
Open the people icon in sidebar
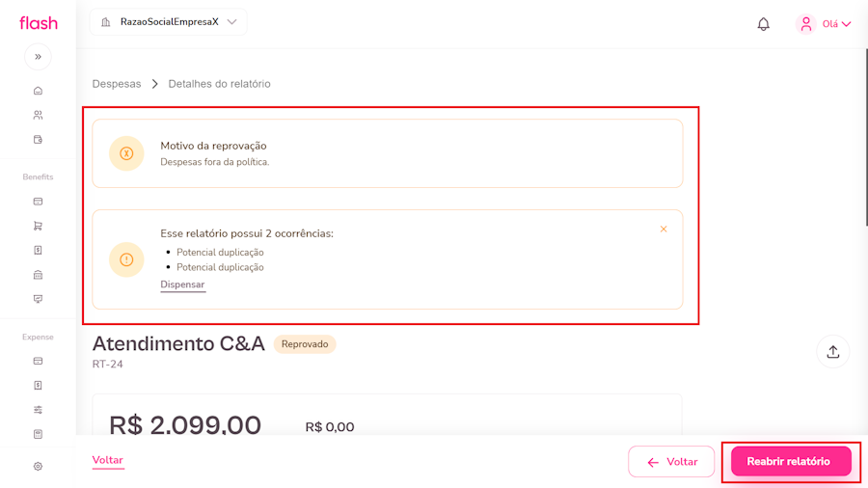(x=38, y=115)
